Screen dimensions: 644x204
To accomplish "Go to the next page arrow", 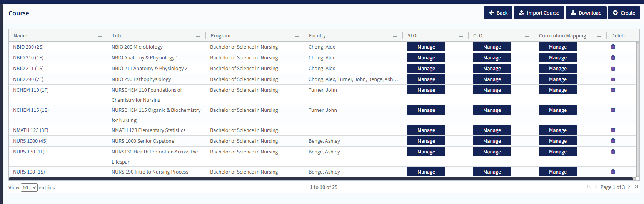I will pyautogui.click(x=629, y=187).
